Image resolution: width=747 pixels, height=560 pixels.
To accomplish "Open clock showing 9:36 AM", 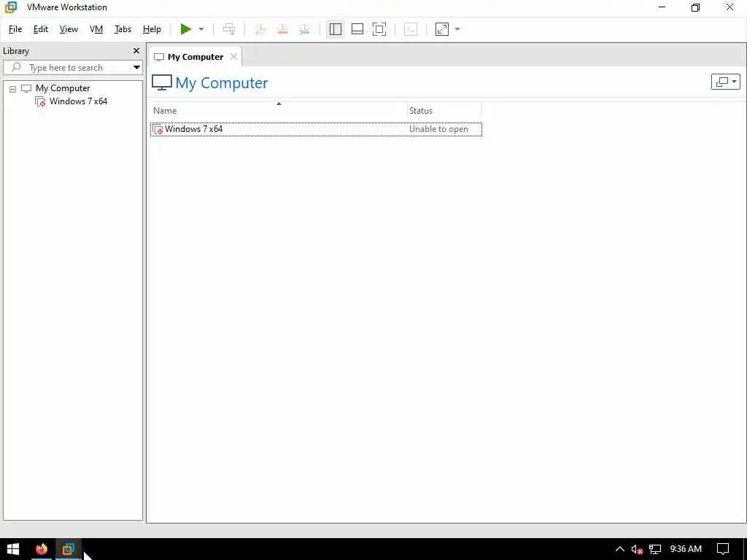I will click(x=686, y=549).
